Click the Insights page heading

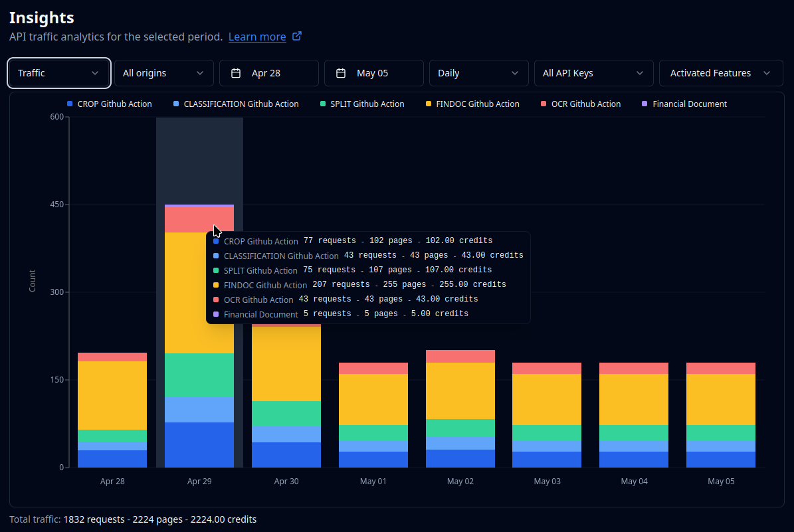pos(41,18)
